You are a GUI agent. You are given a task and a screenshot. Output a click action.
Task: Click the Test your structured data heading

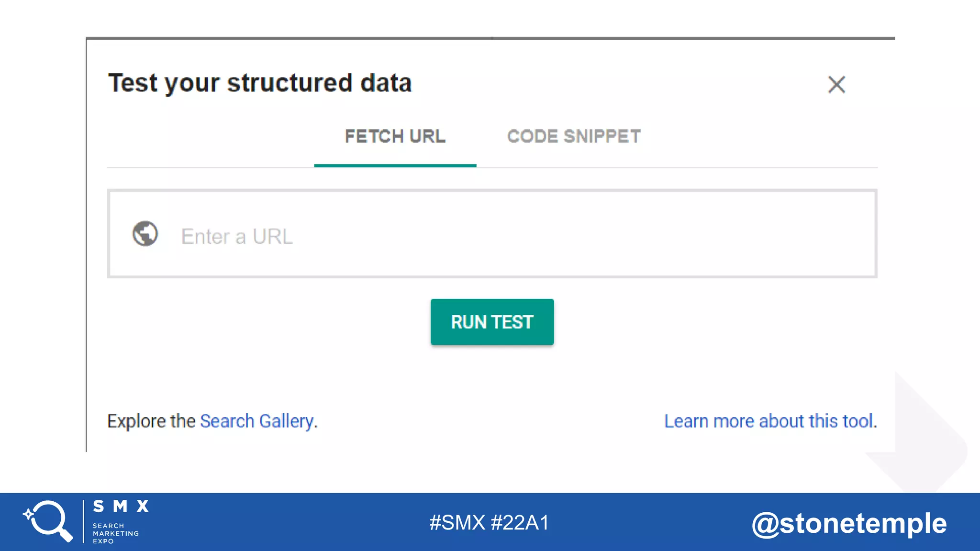coord(260,83)
